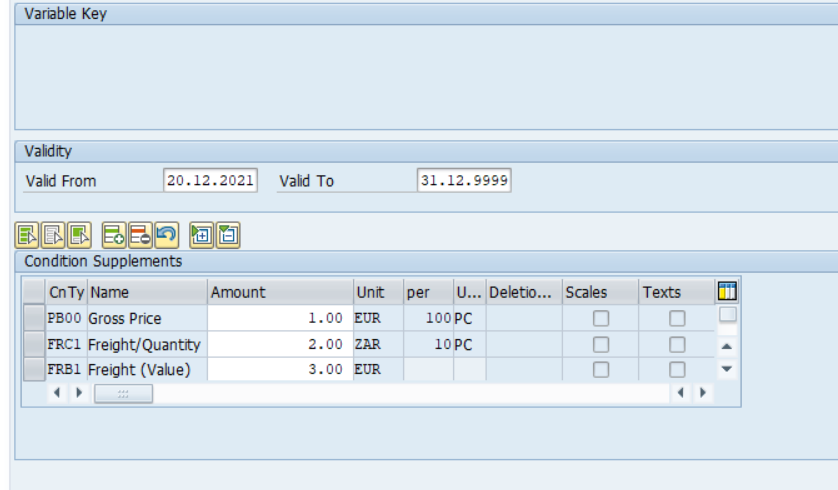Click the CnTy column header
The image size is (838, 490).
(x=67, y=292)
